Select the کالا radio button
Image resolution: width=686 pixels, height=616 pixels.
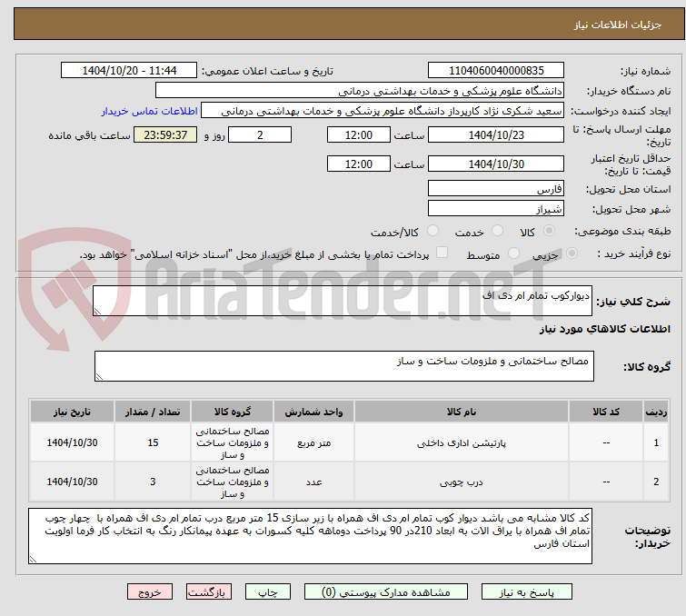coord(549,231)
